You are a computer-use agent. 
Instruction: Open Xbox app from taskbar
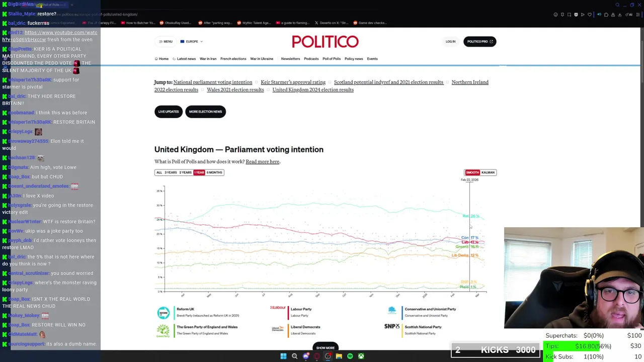(x=361, y=356)
